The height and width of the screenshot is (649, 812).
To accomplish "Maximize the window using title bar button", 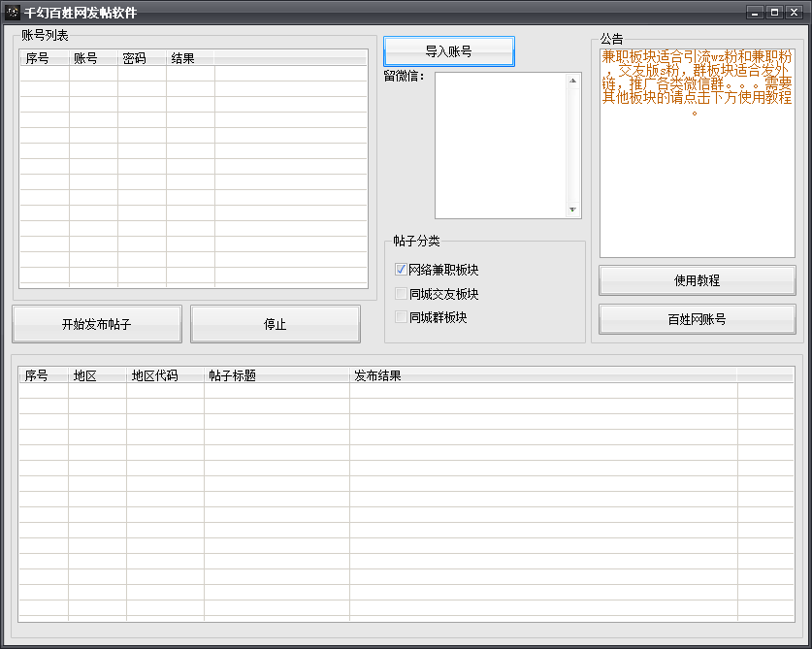I will 774,12.
